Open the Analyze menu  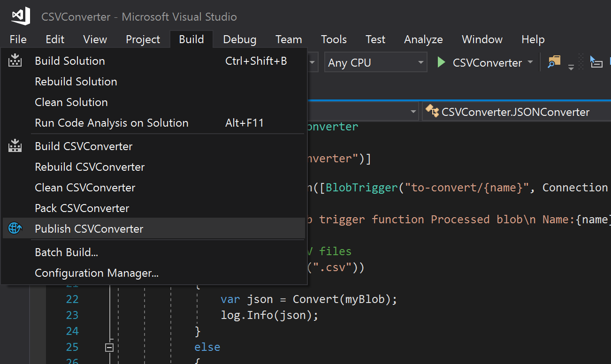point(423,39)
